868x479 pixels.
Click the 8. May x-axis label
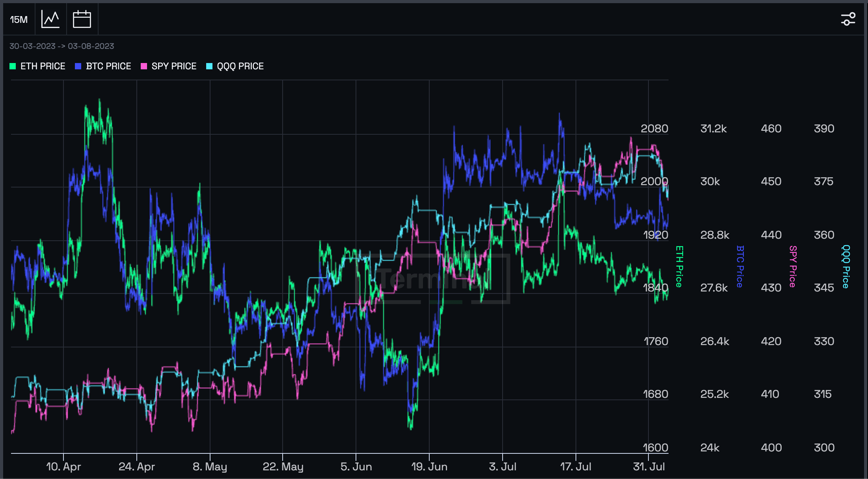pyautogui.click(x=210, y=467)
